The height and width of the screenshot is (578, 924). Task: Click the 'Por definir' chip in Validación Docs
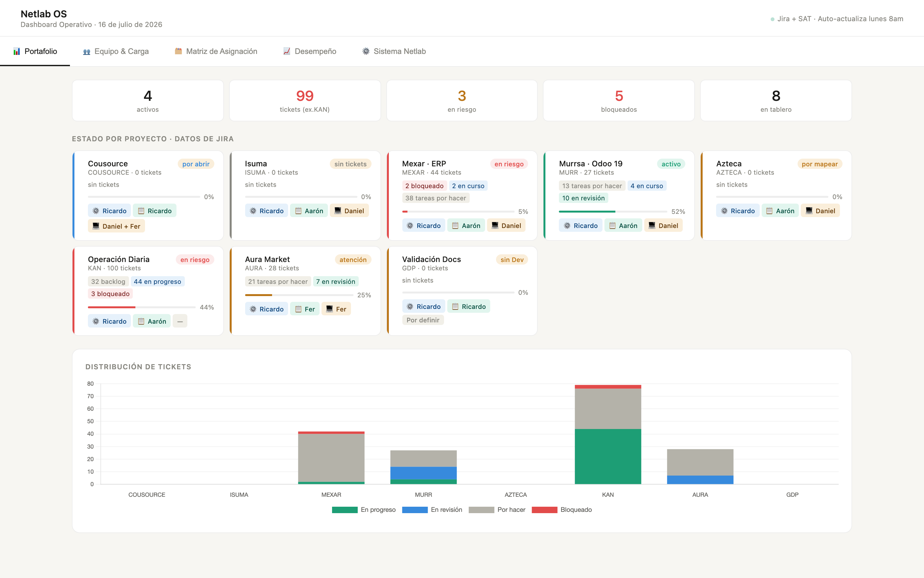pos(423,320)
